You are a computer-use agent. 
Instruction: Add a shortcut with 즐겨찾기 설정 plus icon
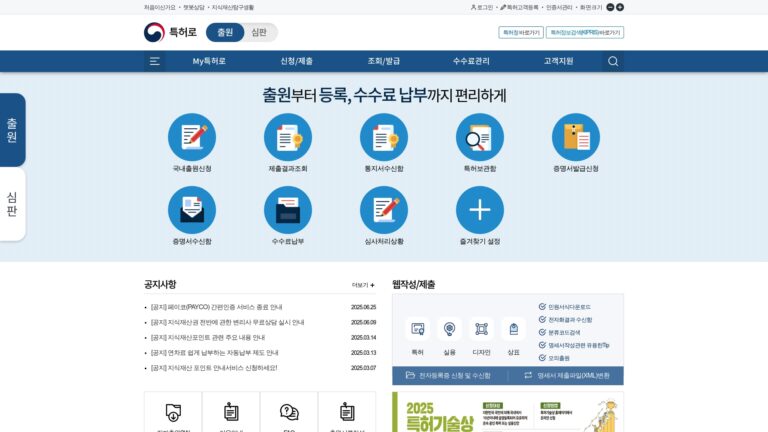point(480,210)
